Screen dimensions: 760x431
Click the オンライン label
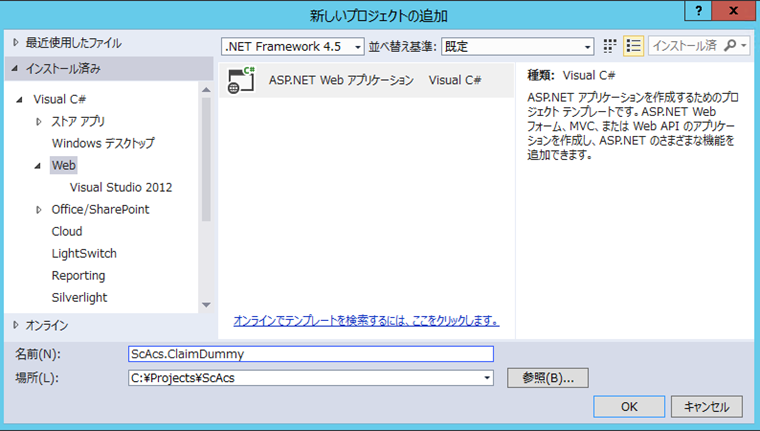pos(47,325)
